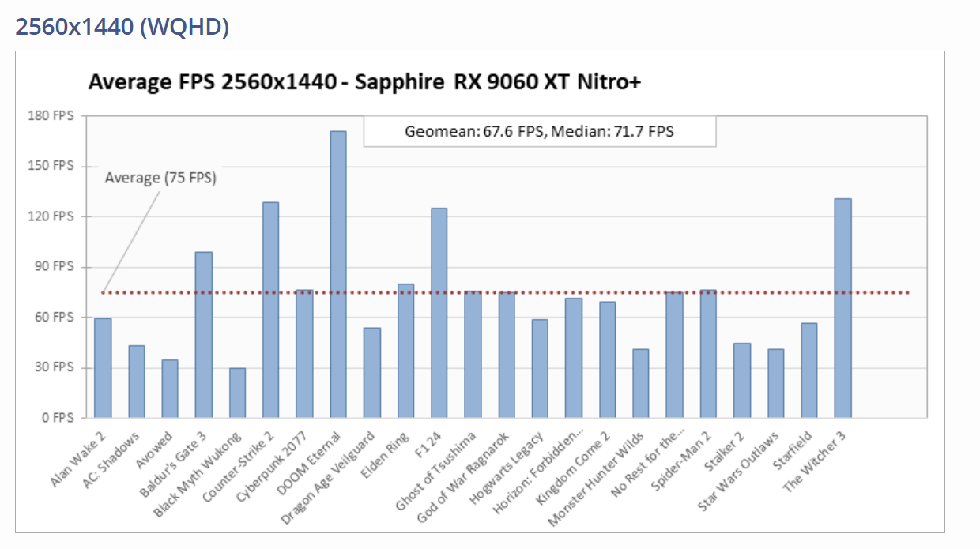Click the Spider-Man 2 bar
The image size is (980, 549).
tap(708, 354)
